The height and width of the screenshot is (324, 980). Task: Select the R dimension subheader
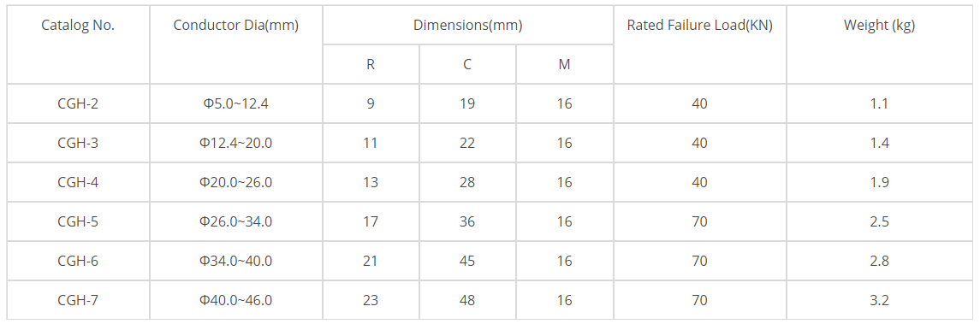371,64
